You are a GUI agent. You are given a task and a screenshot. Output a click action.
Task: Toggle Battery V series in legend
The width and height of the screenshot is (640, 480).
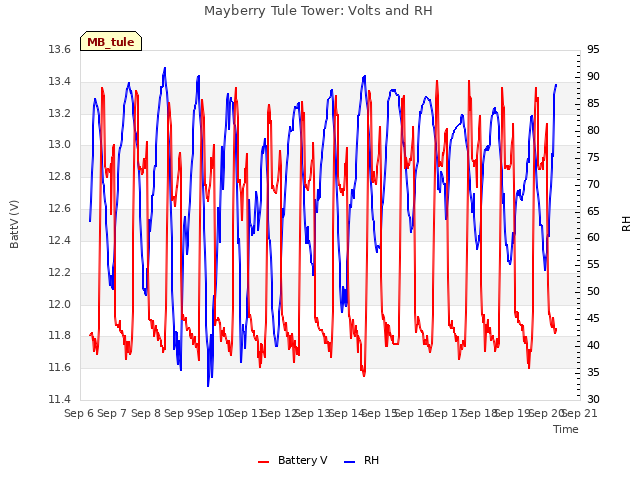point(293,460)
